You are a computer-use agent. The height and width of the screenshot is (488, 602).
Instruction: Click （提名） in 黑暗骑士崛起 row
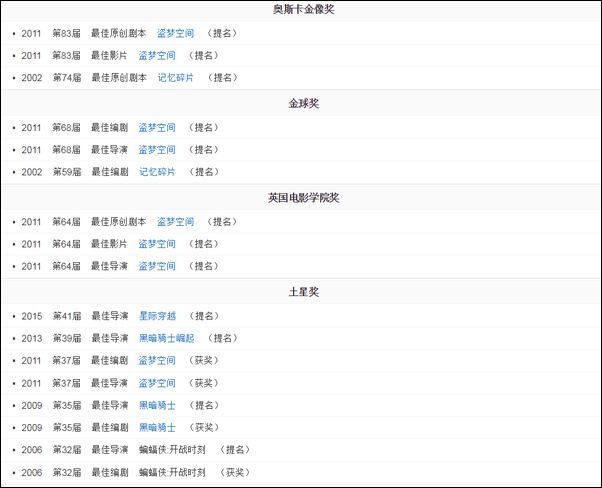click(x=223, y=338)
